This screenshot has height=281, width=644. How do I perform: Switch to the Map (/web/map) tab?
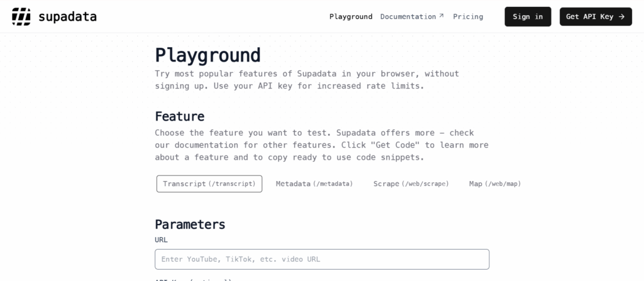[x=495, y=184]
